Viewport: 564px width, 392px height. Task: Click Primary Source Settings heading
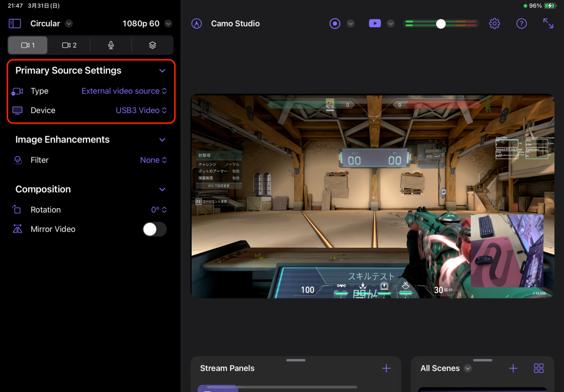(x=68, y=71)
